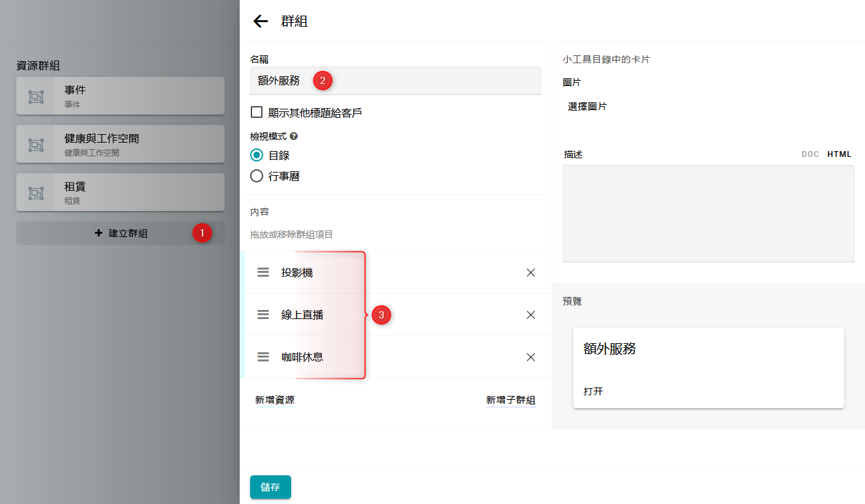The width and height of the screenshot is (865, 504).
Task: Remove 咖啡休息 with its X icon
Action: point(531,357)
